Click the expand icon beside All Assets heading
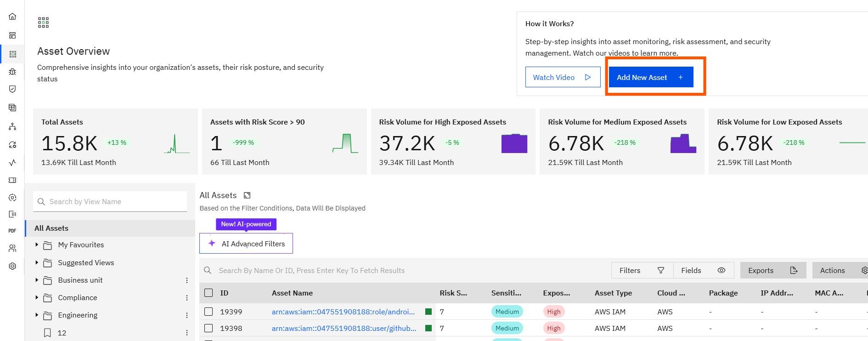Screen dimensions: 868x341 point(247,195)
